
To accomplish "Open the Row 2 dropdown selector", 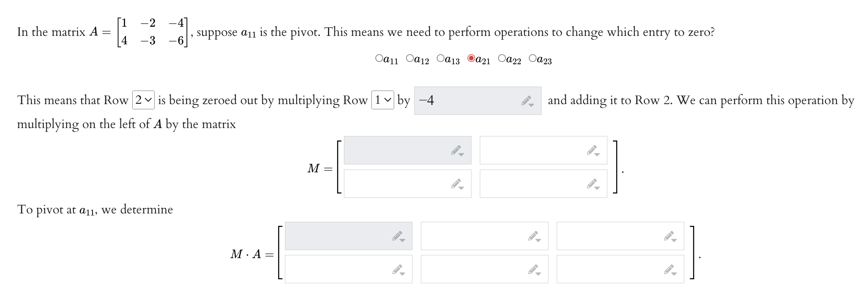I will pos(142,100).
